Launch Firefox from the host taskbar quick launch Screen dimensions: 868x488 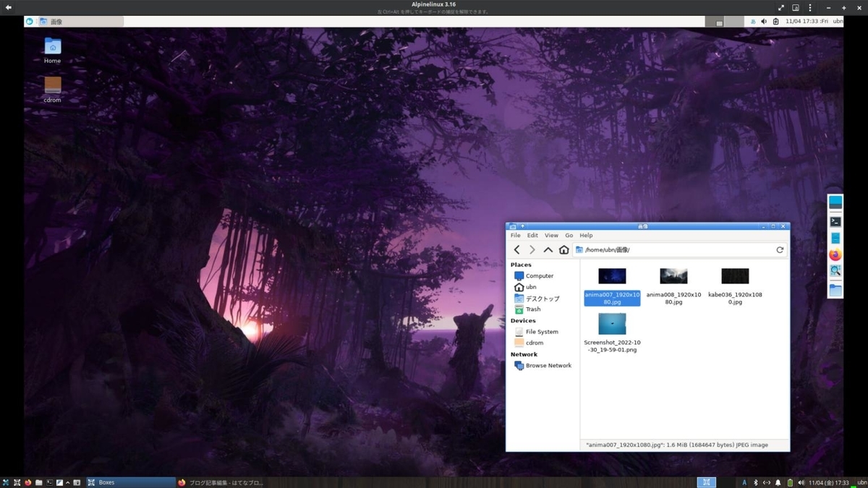tap(27, 482)
